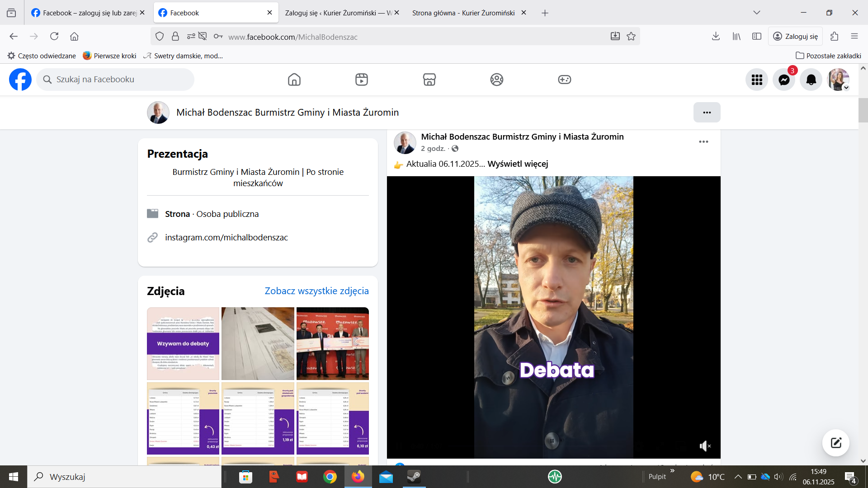868x488 pixels.
Task: Expand post with Wyświetl więcej
Action: pos(518,164)
